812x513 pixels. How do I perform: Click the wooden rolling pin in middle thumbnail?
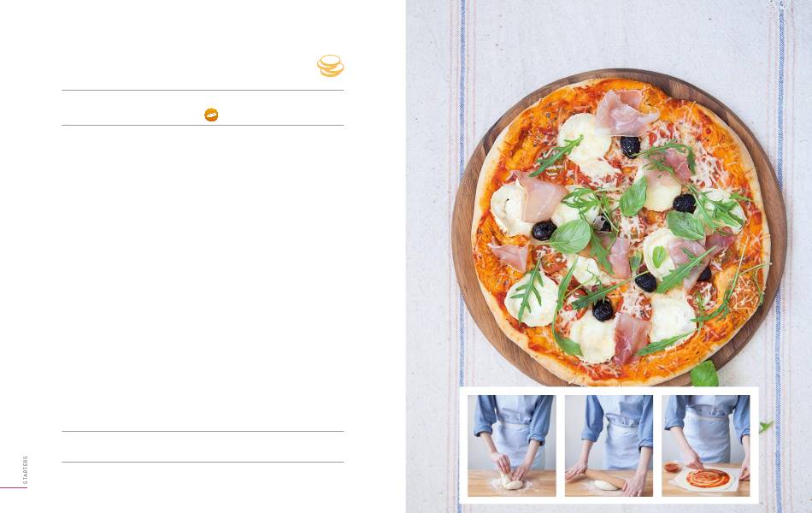[606, 477]
